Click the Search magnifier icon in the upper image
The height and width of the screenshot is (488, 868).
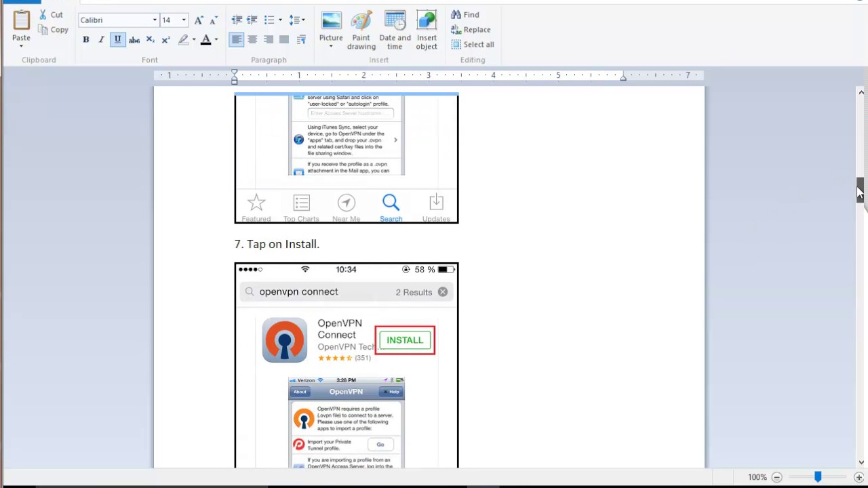[391, 203]
